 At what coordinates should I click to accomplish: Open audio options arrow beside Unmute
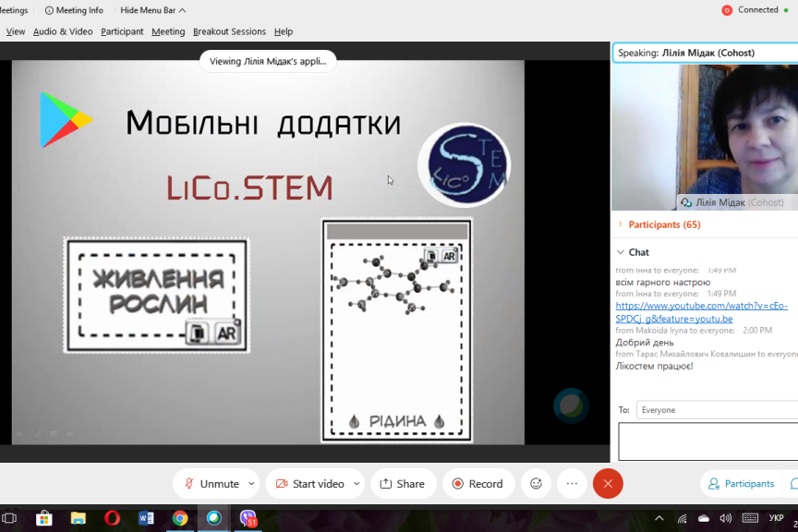click(253, 484)
